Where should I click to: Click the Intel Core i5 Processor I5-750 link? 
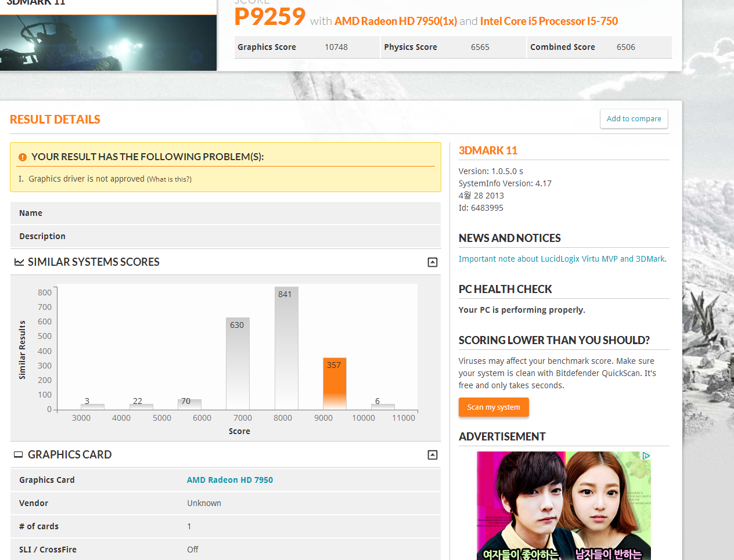click(x=549, y=21)
